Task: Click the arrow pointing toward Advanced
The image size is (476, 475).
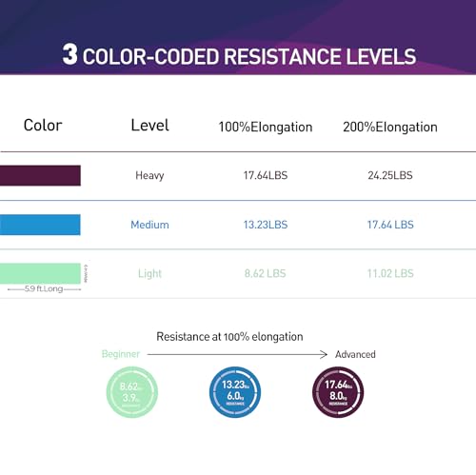Action: [237, 354]
